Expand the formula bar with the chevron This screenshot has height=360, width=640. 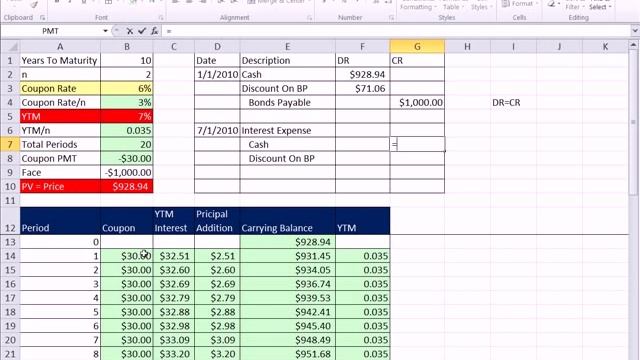point(635,31)
